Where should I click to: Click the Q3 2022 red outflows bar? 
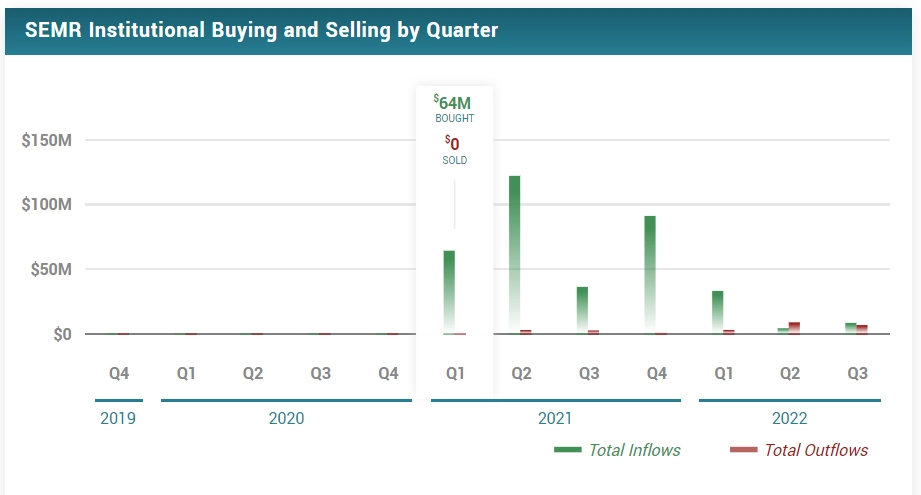[862, 329]
